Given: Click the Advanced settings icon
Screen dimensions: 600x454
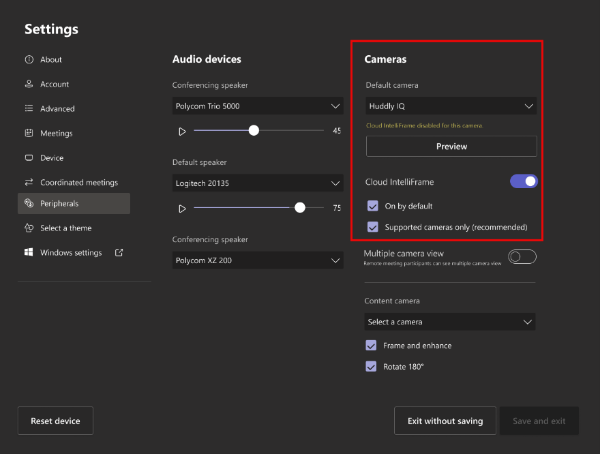Looking at the screenshot, I should [29, 109].
